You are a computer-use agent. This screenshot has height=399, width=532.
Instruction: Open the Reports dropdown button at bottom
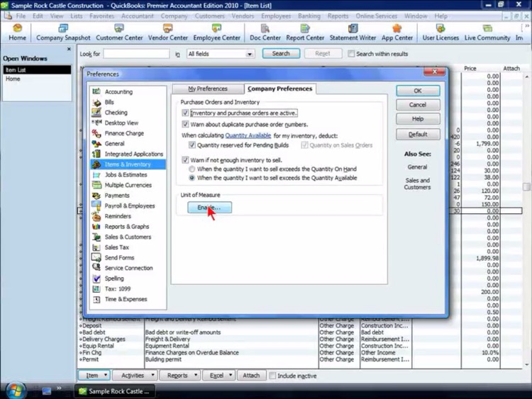click(x=180, y=376)
